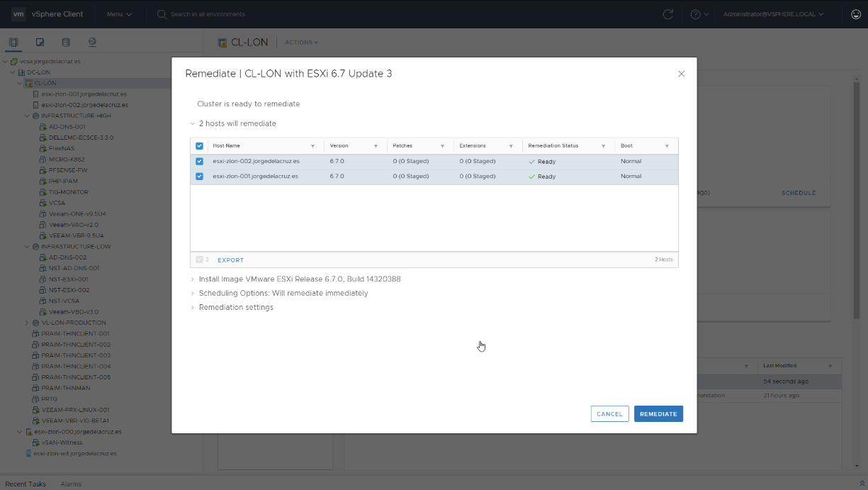Collapse the esxi-zion-000.jorgedelacruz.es node
The height and width of the screenshot is (490, 868).
coord(20,432)
